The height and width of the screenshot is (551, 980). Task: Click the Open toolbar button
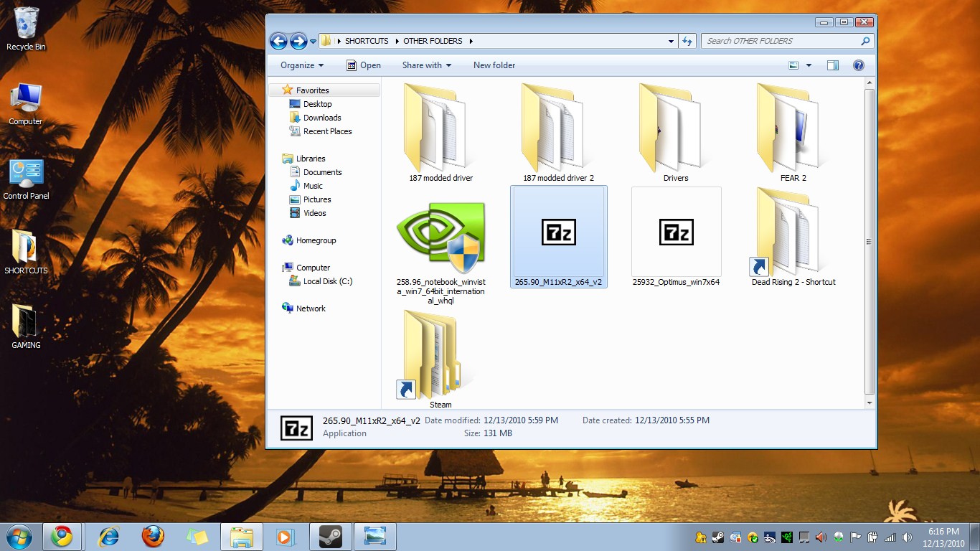364,65
